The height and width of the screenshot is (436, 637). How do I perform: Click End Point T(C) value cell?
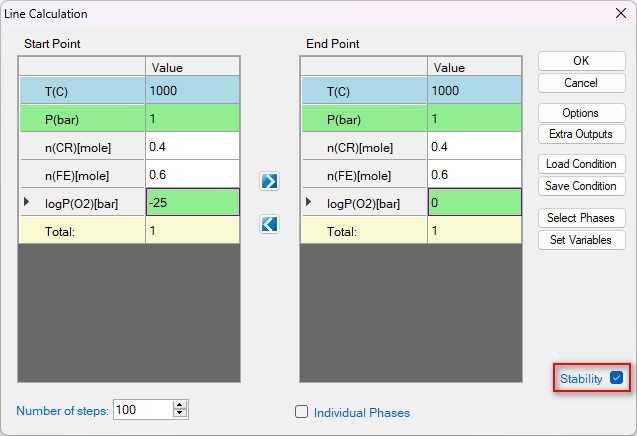(x=474, y=91)
